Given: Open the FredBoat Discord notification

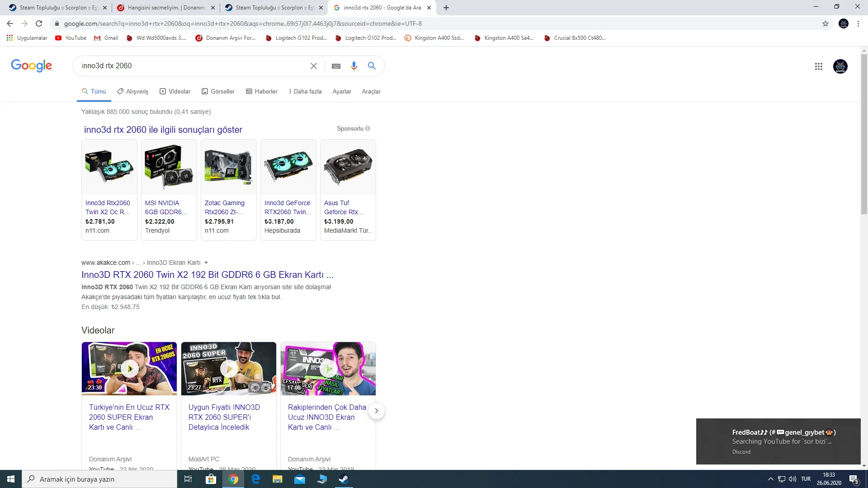Looking at the screenshot, I should pyautogui.click(x=778, y=441).
